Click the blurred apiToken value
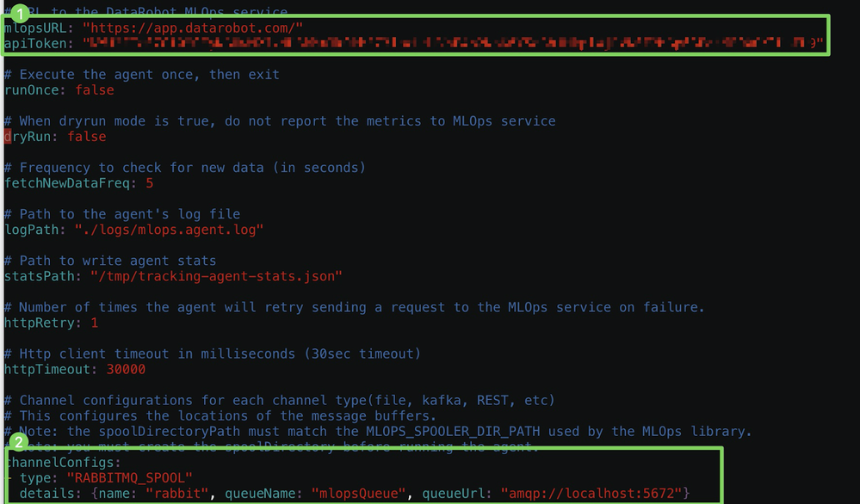The image size is (860, 504). tap(448, 42)
